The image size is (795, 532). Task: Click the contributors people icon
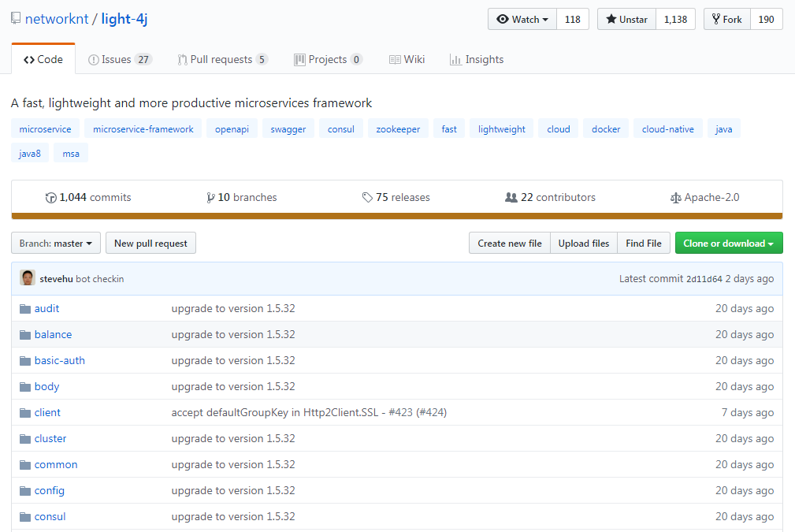511,198
